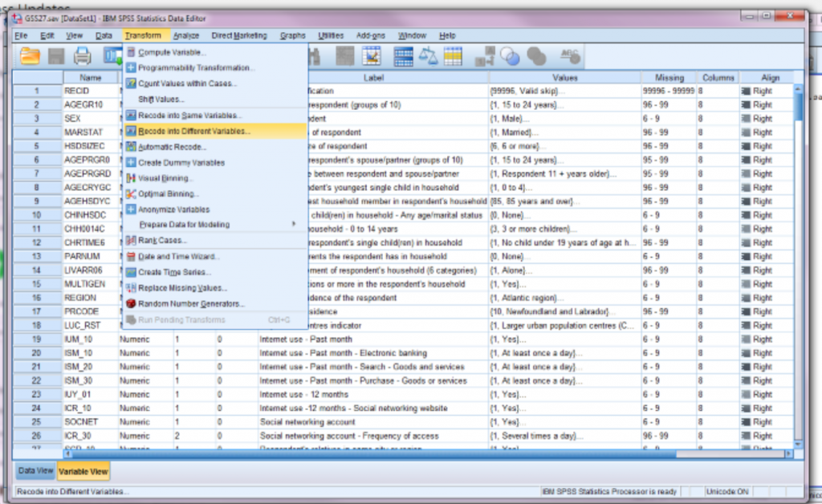Find data using the binoculars icon
The height and width of the screenshot is (504, 822).
tap(314, 55)
